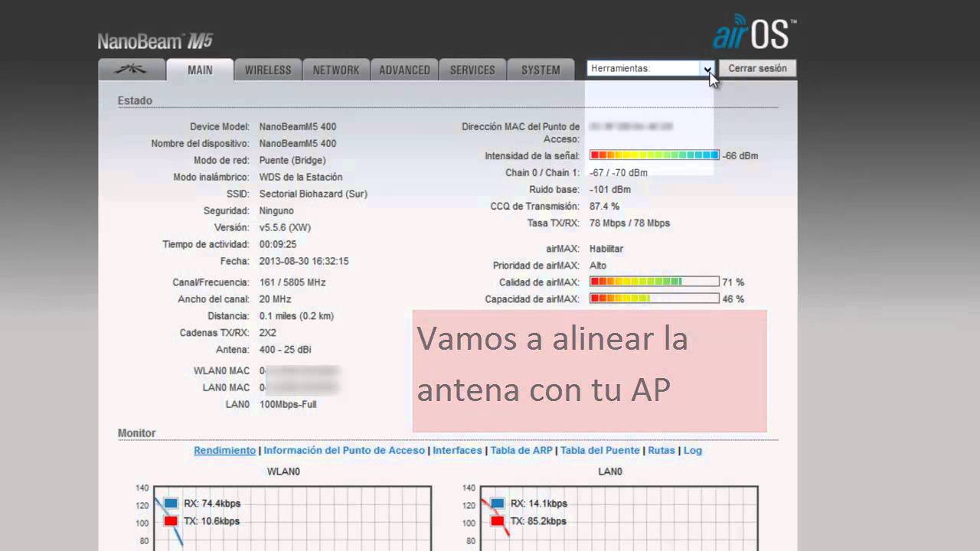The width and height of the screenshot is (980, 551).
Task: Select the airMAX value Habilitar
Action: 606,249
